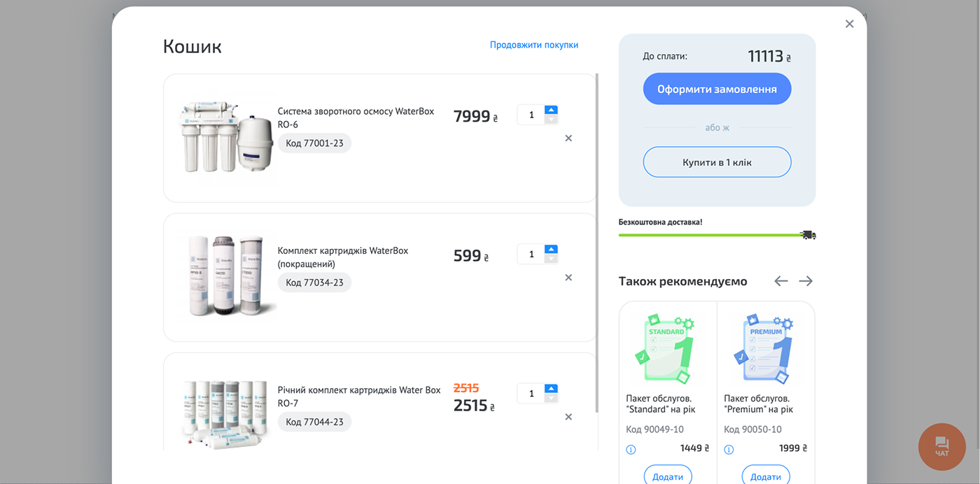The height and width of the screenshot is (484, 980).
Task: Follow the Продовжити покупки link
Action: pos(534,45)
